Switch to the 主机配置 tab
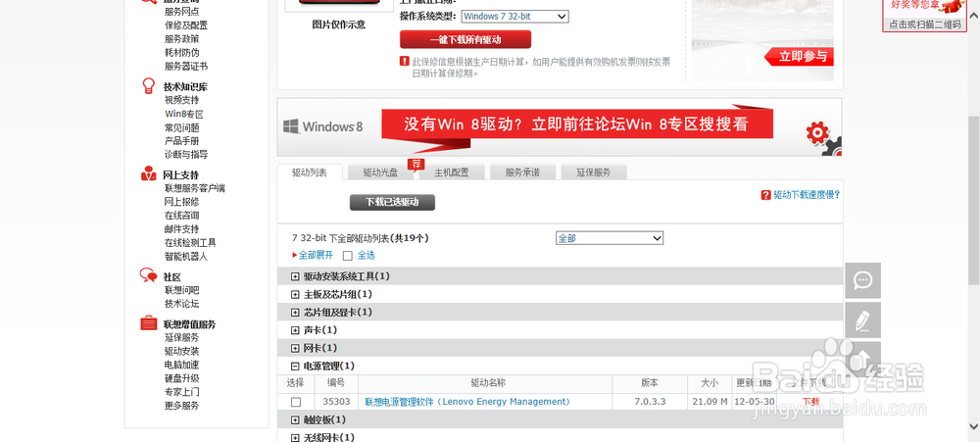This screenshot has height=442, width=980. coord(451,172)
